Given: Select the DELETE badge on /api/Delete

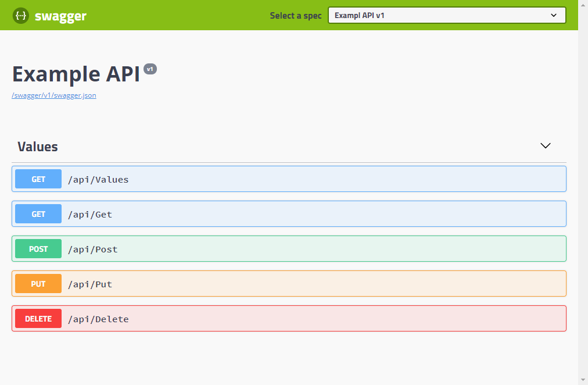Looking at the screenshot, I should click(38, 318).
